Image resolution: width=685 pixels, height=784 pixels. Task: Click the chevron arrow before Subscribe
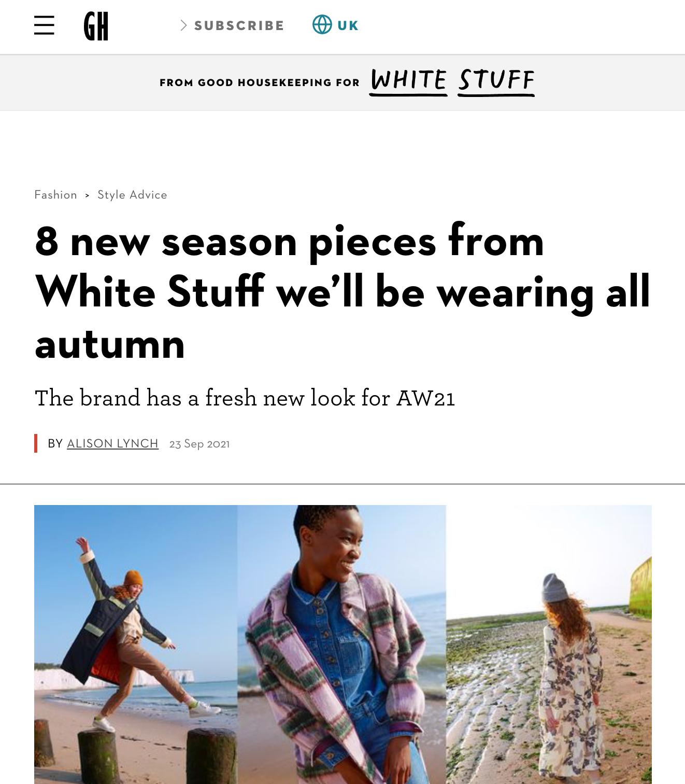(x=183, y=25)
